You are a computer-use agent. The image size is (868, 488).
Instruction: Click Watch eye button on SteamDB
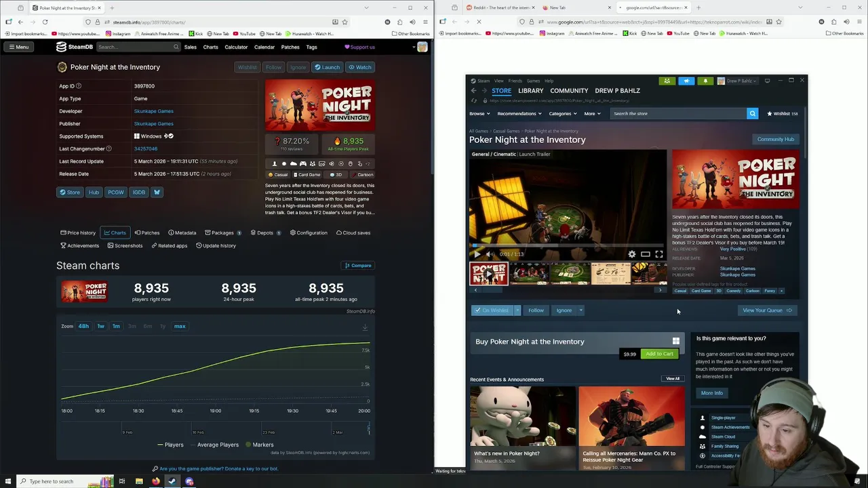coord(360,67)
